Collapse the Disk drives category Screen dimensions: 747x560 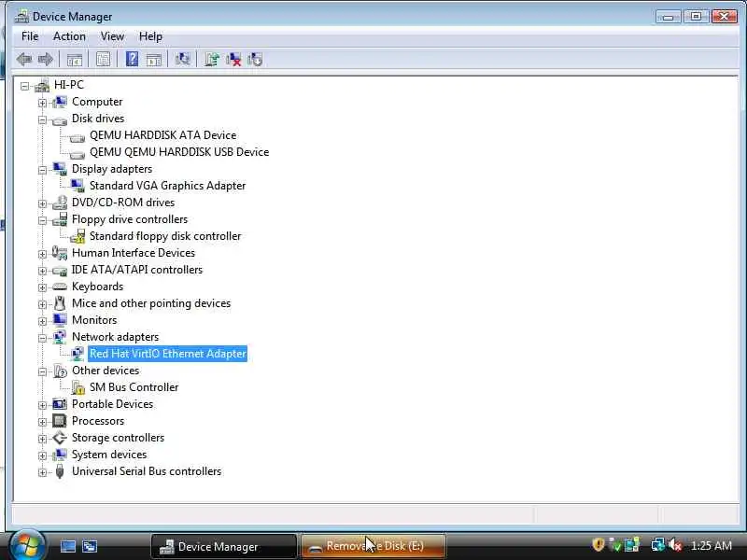tap(42, 119)
